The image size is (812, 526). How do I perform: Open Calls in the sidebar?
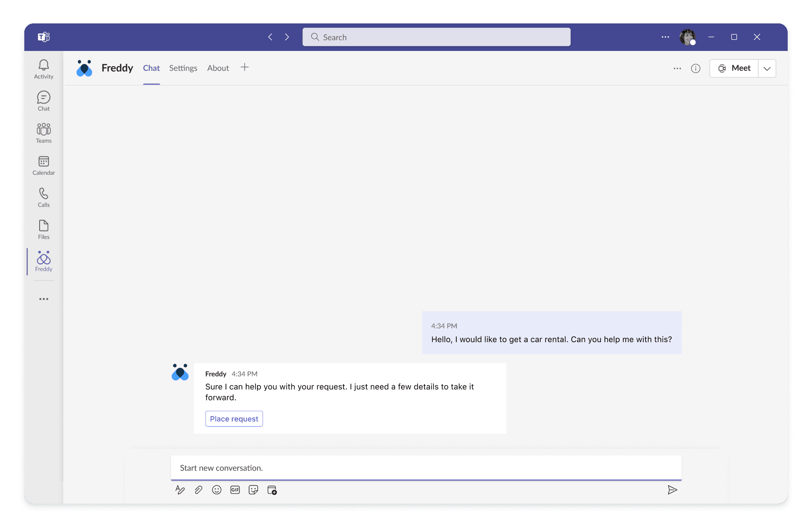[x=44, y=197]
